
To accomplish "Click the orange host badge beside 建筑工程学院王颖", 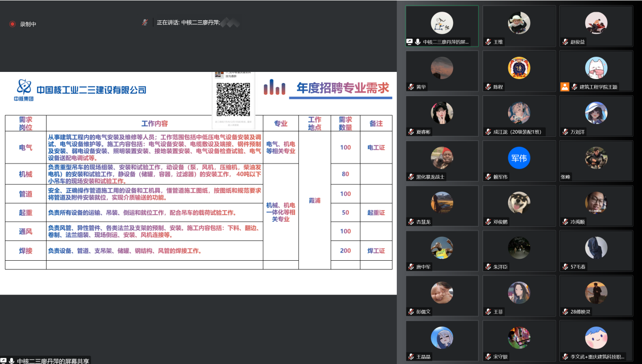I will [564, 87].
